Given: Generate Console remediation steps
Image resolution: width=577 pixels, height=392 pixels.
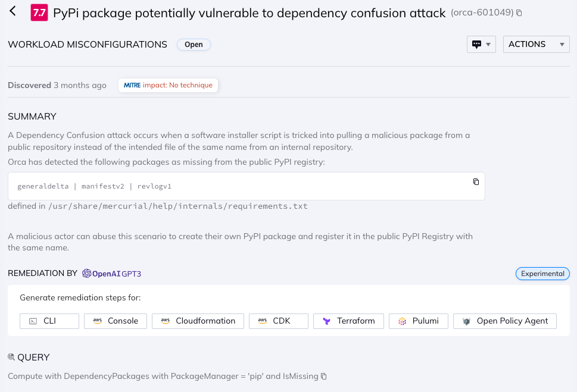Looking at the screenshot, I should pyautogui.click(x=115, y=321).
